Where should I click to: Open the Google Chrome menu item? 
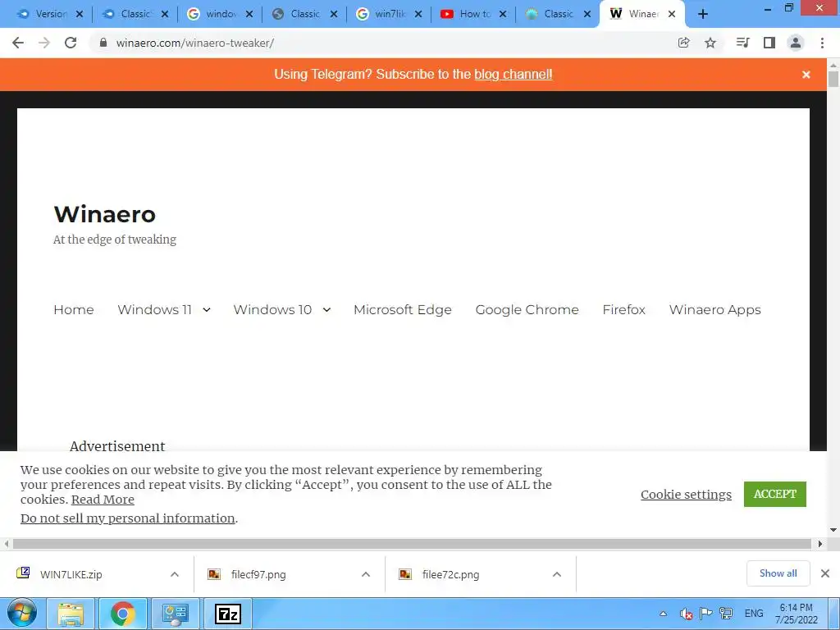[527, 309]
